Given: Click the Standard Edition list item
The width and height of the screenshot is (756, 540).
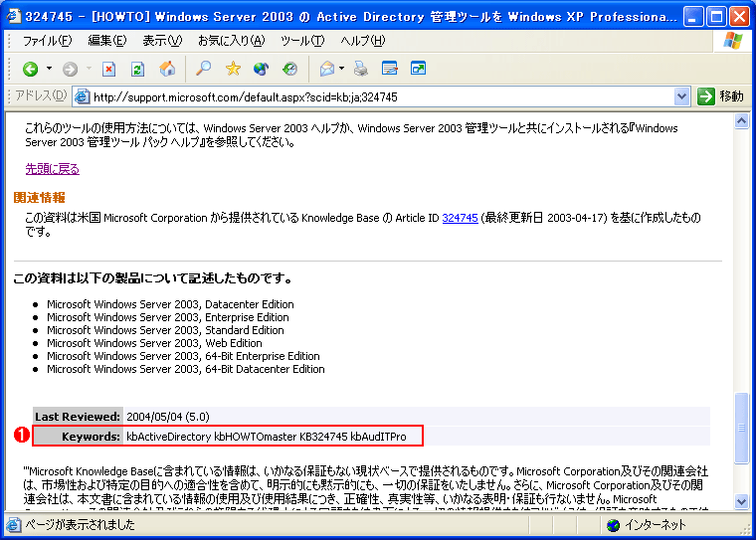Looking at the screenshot, I should tap(165, 330).
